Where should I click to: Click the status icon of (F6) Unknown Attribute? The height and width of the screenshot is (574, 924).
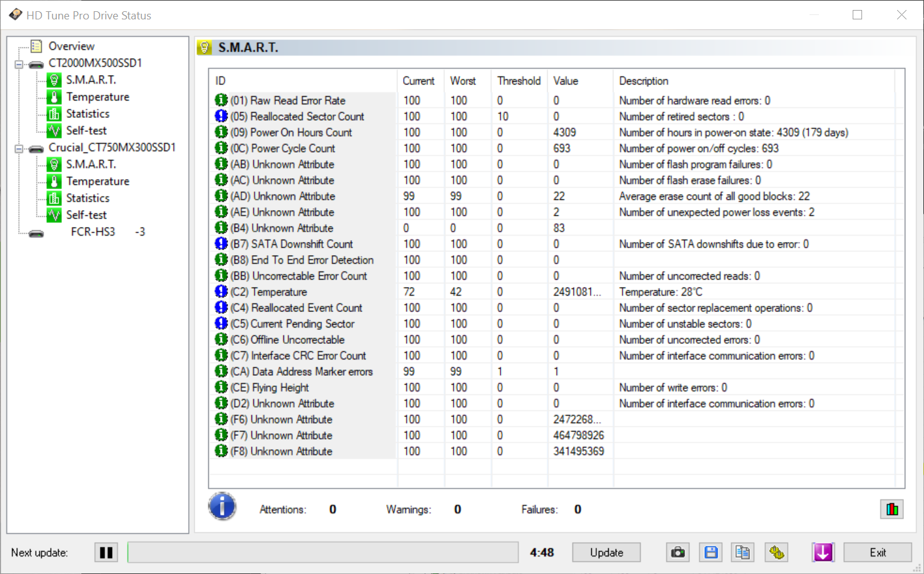(221, 419)
